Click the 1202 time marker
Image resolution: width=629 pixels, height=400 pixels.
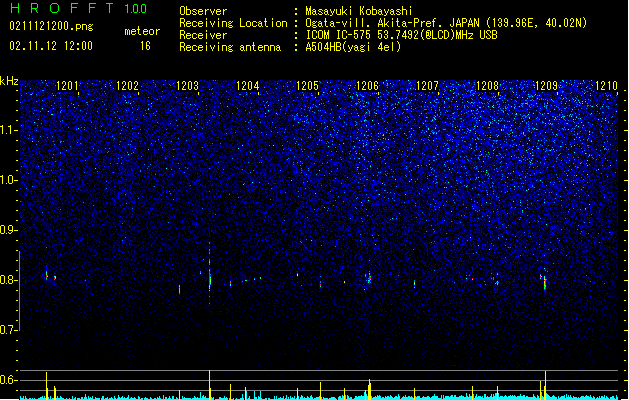pos(127,86)
